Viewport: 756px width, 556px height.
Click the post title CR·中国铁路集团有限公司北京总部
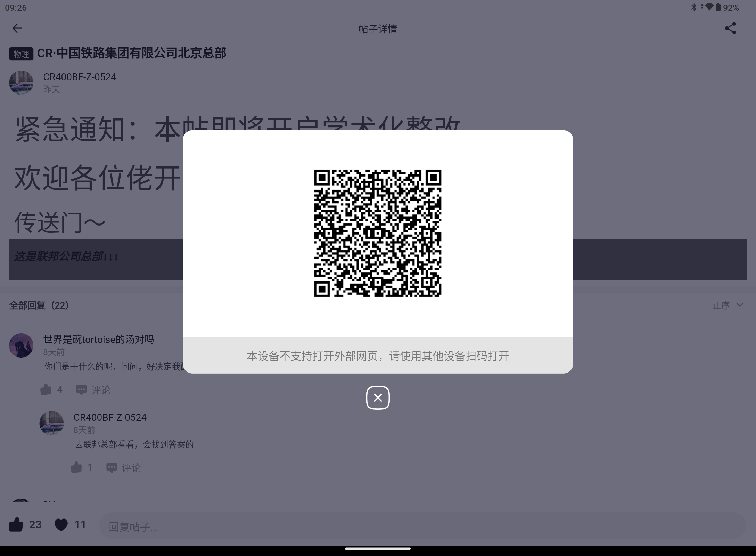point(132,53)
